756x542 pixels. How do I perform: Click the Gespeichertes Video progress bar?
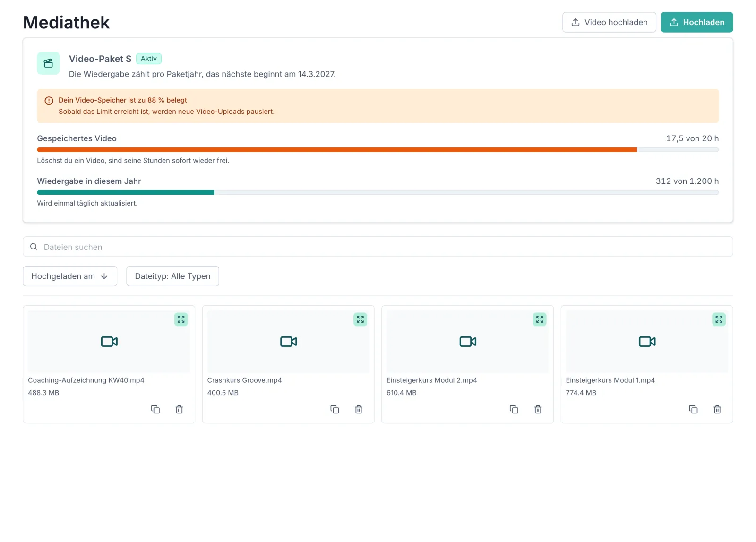(378, 150)
